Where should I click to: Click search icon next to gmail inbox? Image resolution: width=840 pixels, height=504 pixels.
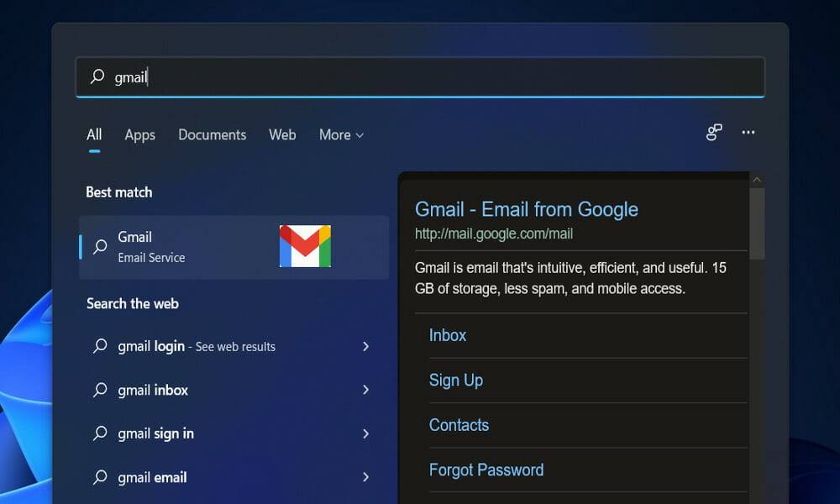pos(100,390)
